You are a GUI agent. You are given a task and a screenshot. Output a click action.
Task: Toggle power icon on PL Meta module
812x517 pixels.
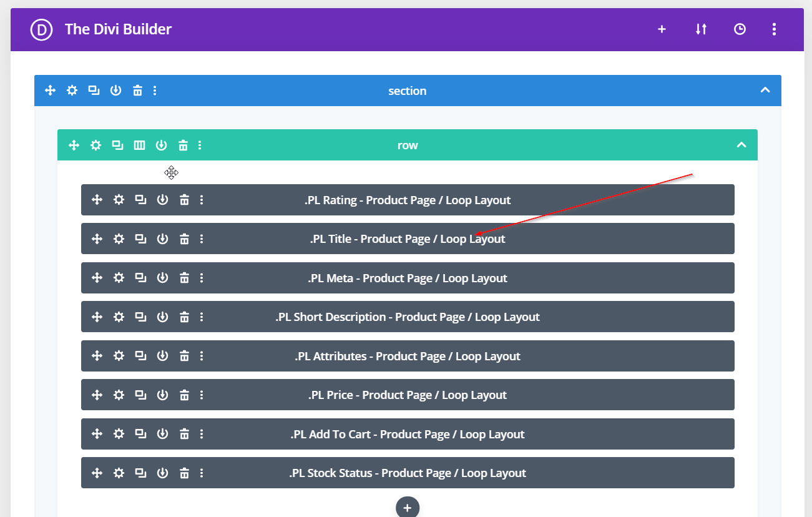click(162, 278)
